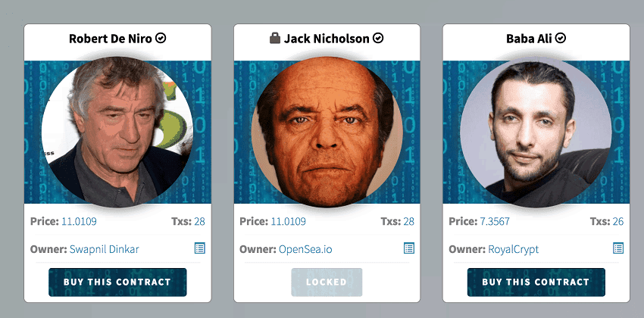This screenshot has width=644, height=318.
Task: Open transaction list icon on Jack Nicholson card
Action: (x=409, y=248)
